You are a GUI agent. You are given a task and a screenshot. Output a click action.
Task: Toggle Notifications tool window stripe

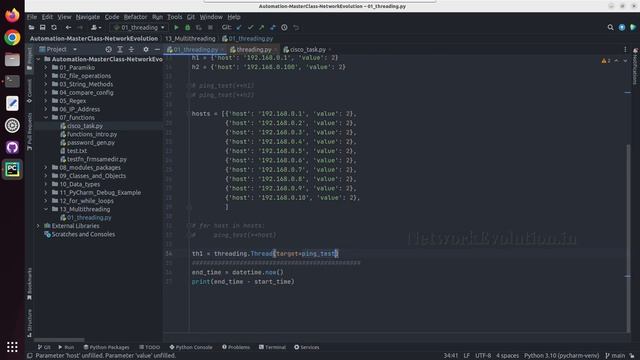[635, 67]
